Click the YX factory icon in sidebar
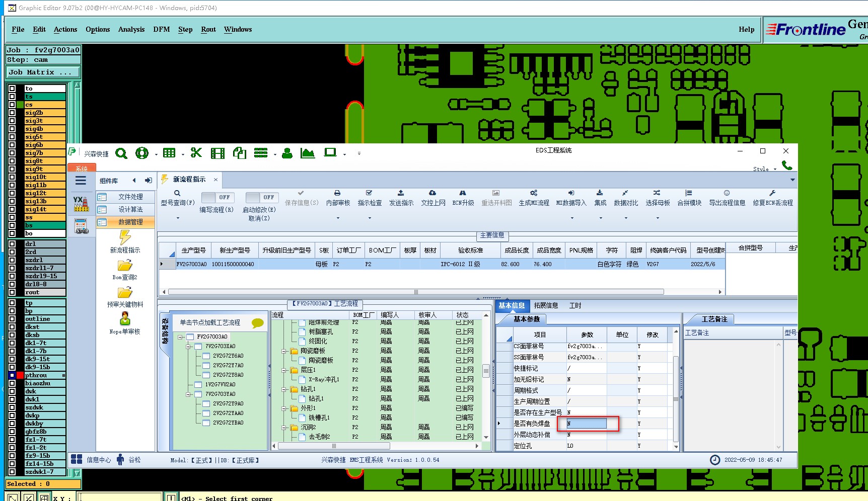Image resolution: width=868 pixels, height=501 pixels. point(81,203)
